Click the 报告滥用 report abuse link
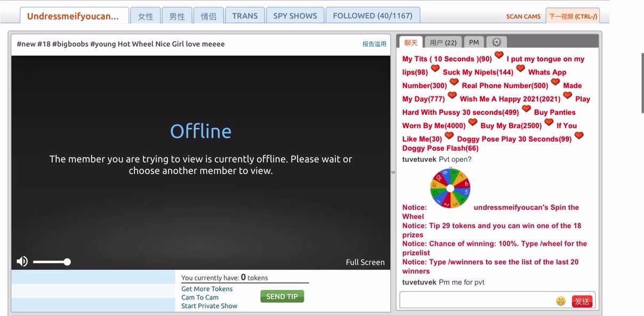 tap(374, 44)
